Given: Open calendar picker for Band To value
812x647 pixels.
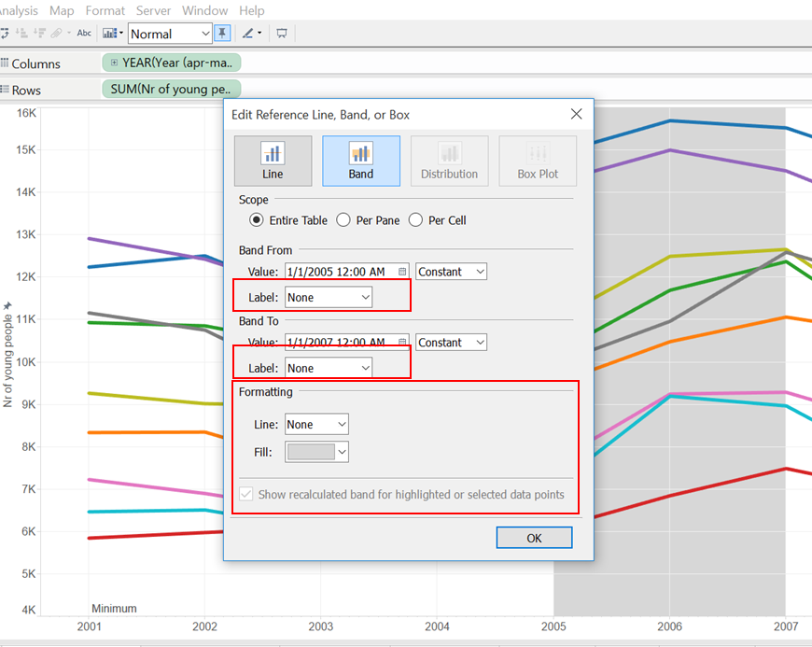Looking at the screenshot, I should 402,342.
